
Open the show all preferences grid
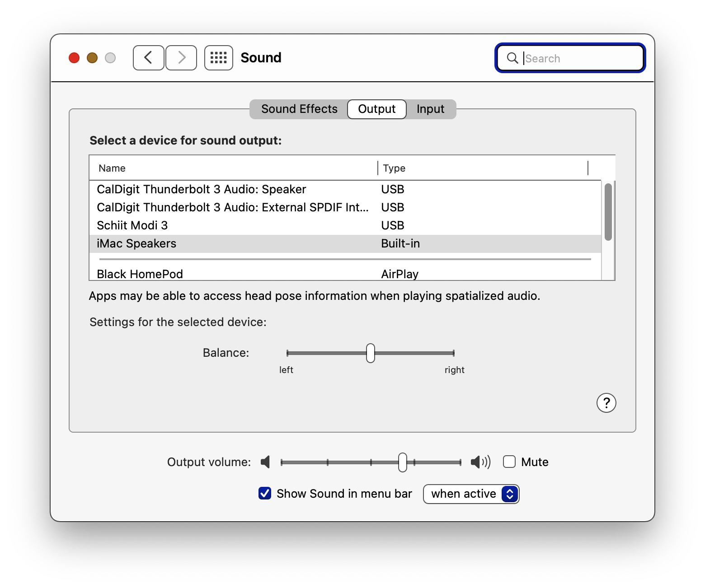(x=219, y=58)
